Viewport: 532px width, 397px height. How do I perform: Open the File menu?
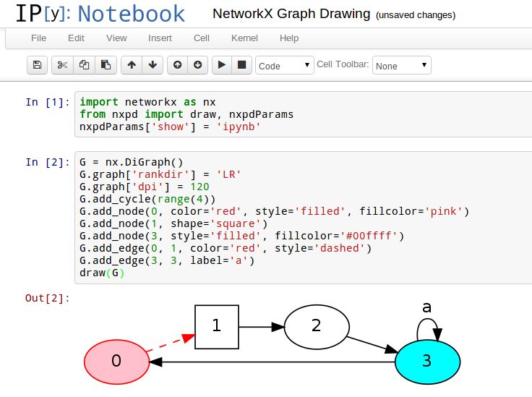[x=39, y=38]
